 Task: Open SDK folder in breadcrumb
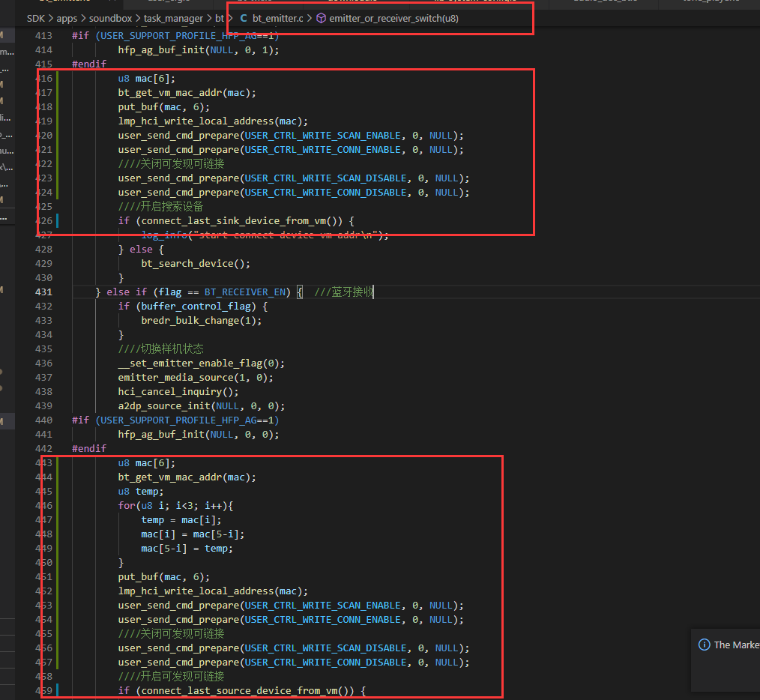click(x=36, y=19)
